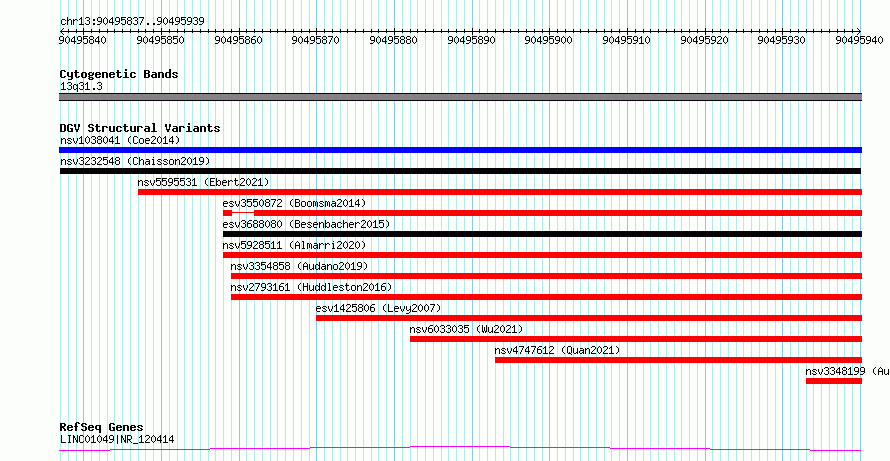Click the chr13:90495837..90495939 region label

132,22
